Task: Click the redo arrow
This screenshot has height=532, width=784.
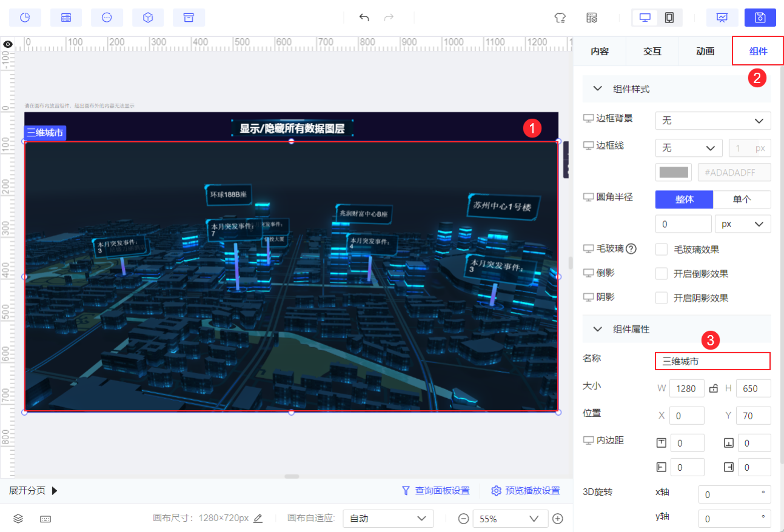Action: point(389,18)
